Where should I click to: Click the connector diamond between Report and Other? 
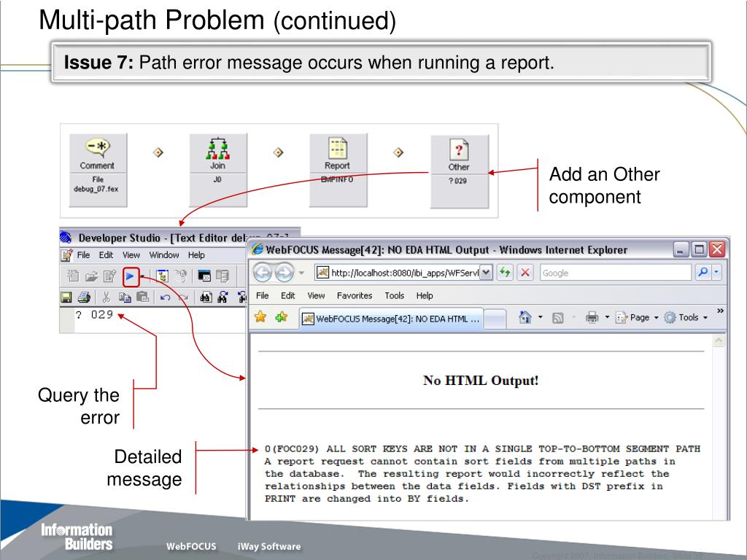(398, 152)
